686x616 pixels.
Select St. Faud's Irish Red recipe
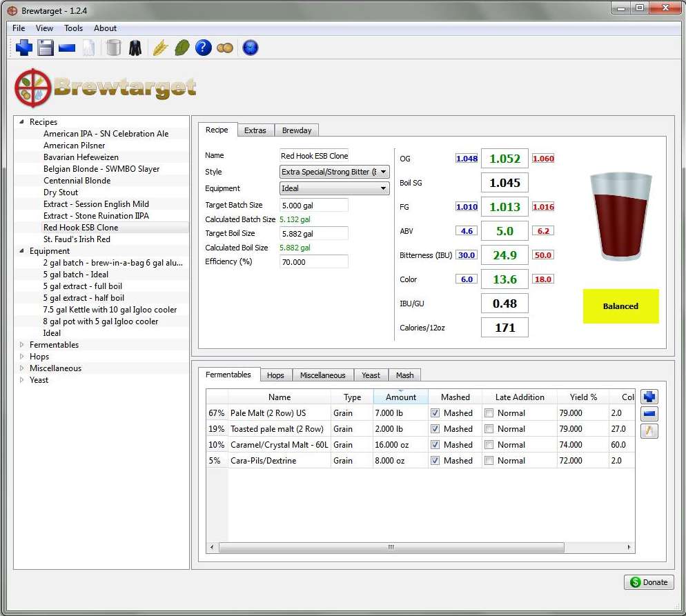(x=77, y=239)
